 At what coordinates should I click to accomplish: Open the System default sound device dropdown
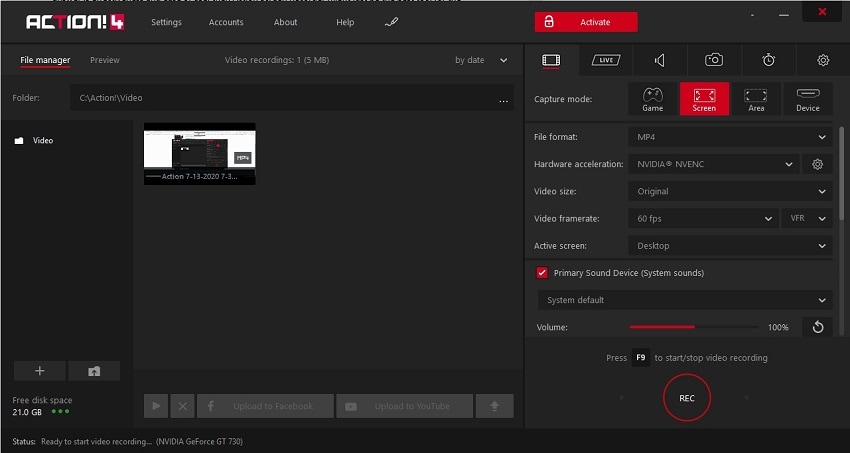click(685, 300)
